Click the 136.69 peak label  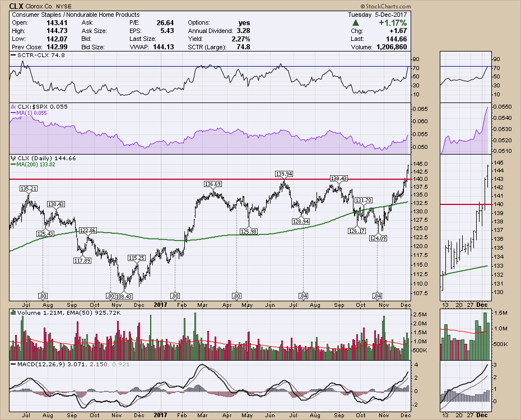tap(213, 184)
